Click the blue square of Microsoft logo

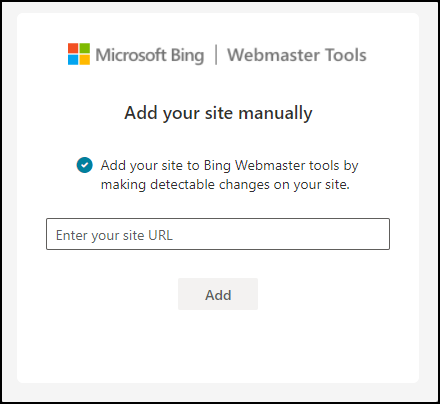pyautogui.click(x=73, y=60)
